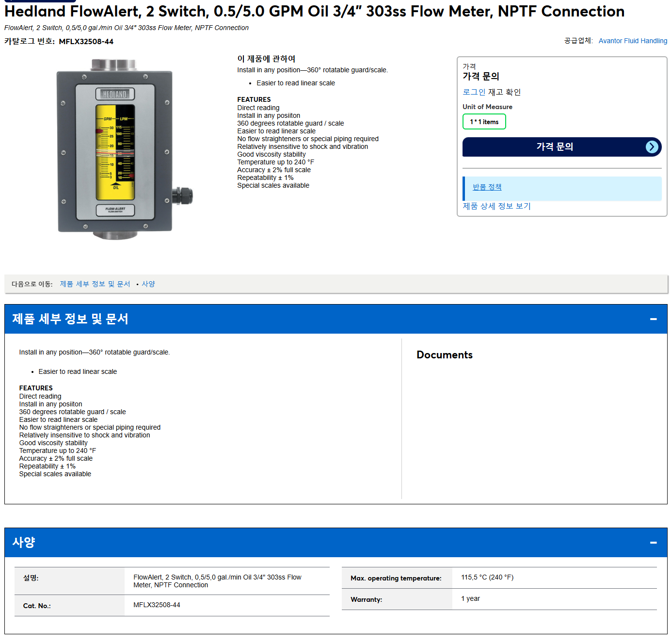Click the Unit of Measure label
Viewport: 671px width, 644px height.
pyautogui.click(x=487, y=107)
